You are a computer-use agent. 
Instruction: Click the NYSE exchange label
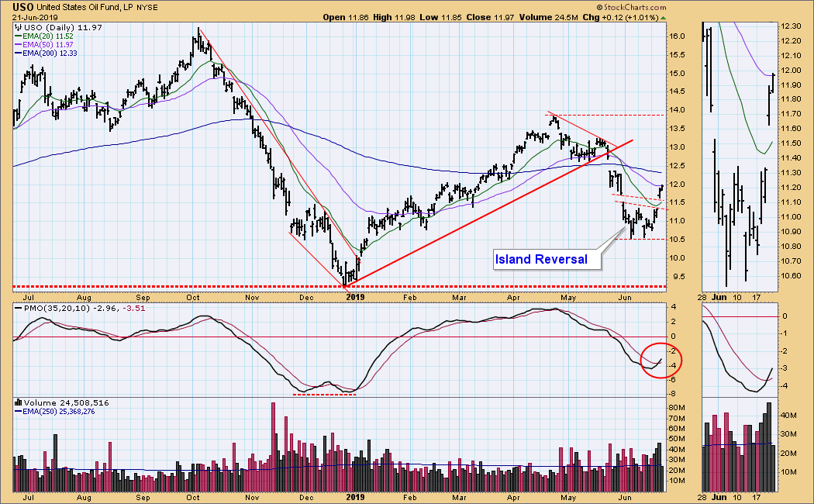pyautogui.click(x=147, y=8)
